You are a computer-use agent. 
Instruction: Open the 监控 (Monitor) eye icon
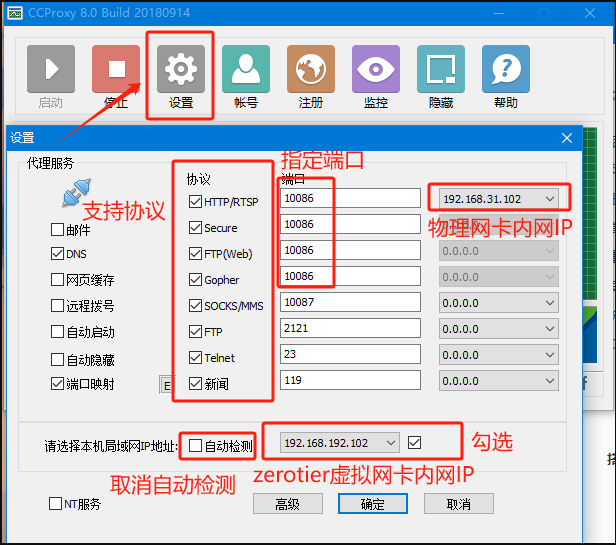(376, 69)
